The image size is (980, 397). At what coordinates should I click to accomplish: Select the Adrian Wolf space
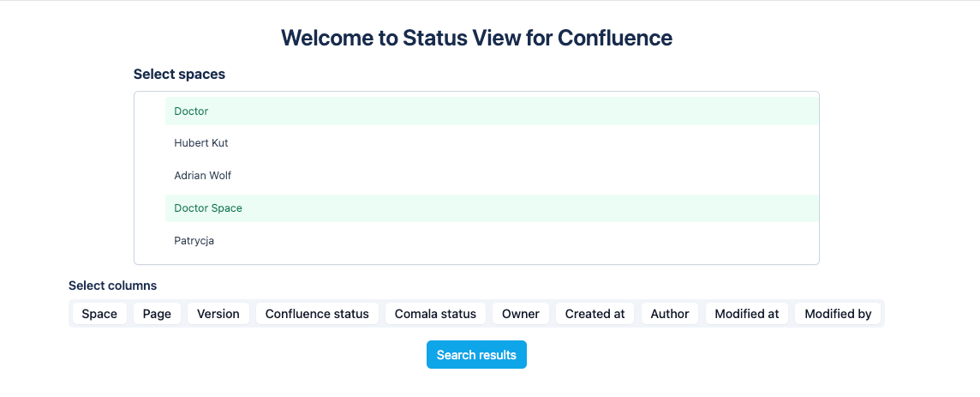492,176
